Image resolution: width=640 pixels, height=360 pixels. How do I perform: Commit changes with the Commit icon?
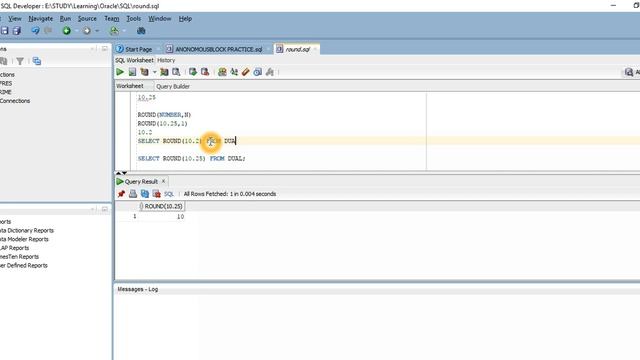[193, 72]
